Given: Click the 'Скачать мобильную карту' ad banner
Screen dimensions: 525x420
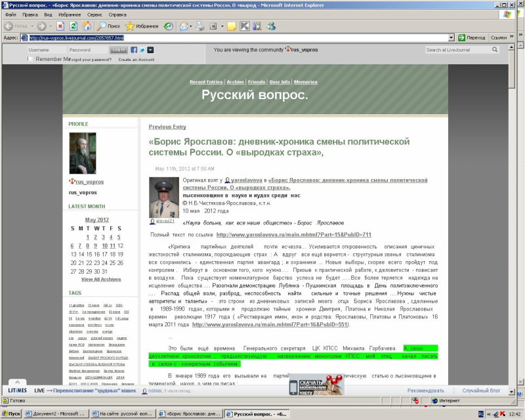Looking at the screenshot, I should 316,385.
